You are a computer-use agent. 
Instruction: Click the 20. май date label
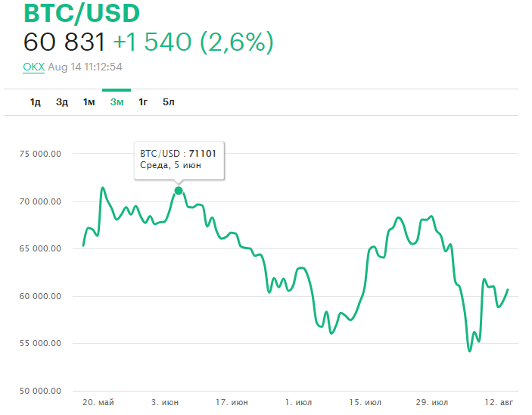coord(97,402)
